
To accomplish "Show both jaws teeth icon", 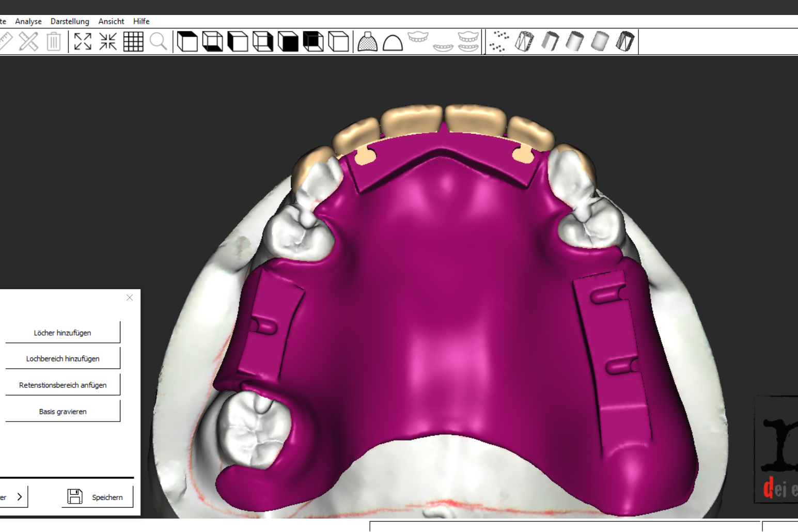I will click(x=468, y=41).
